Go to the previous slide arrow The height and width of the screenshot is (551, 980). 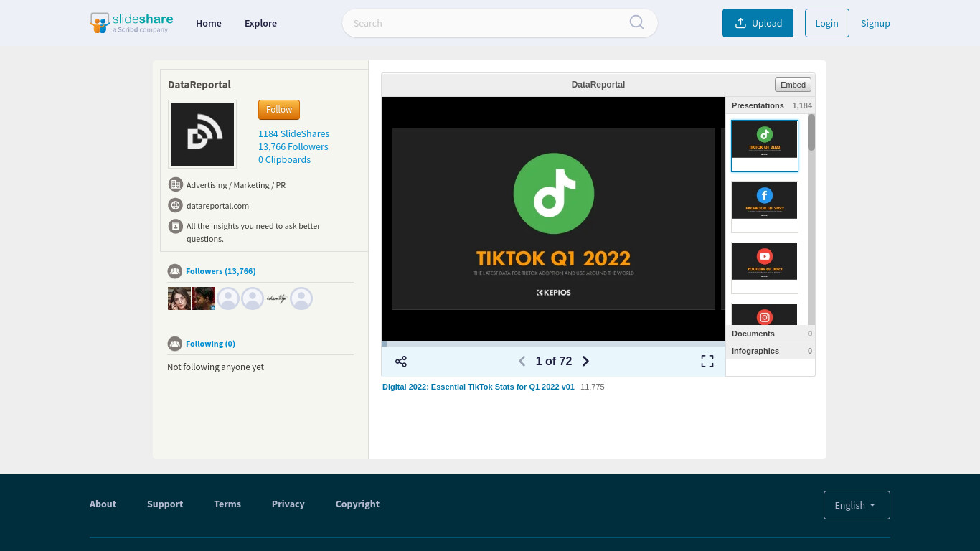(x=522, y=361)
